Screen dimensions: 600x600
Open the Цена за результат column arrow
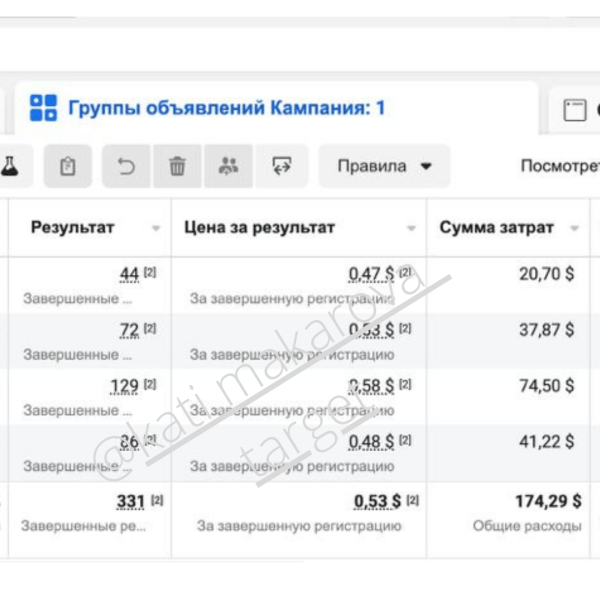411,228
